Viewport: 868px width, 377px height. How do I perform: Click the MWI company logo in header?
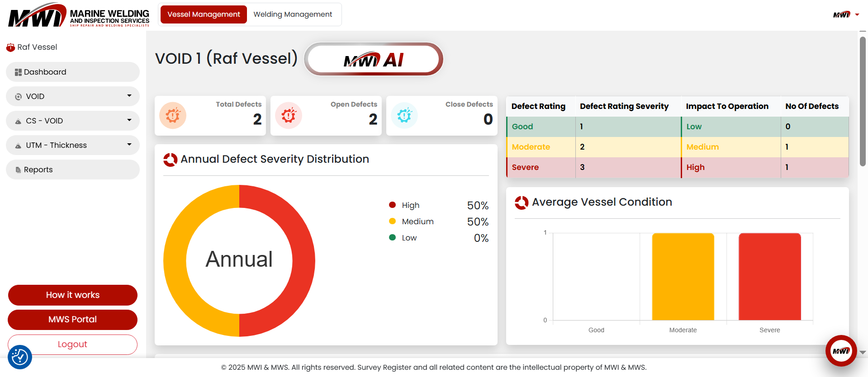coord(79,15)
